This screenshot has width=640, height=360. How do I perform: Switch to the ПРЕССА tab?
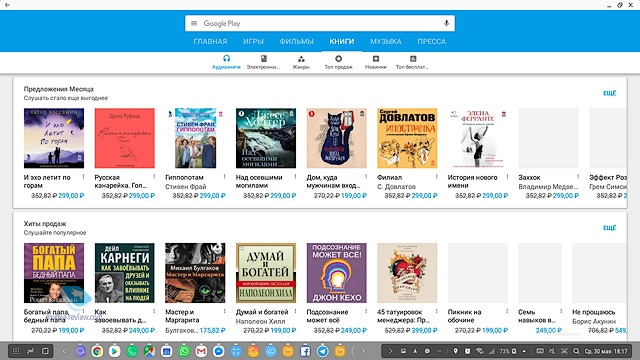point(431,41)
